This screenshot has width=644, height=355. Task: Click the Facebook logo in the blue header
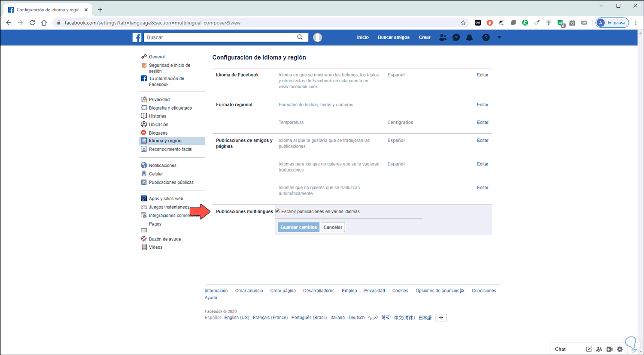(137, 37)
